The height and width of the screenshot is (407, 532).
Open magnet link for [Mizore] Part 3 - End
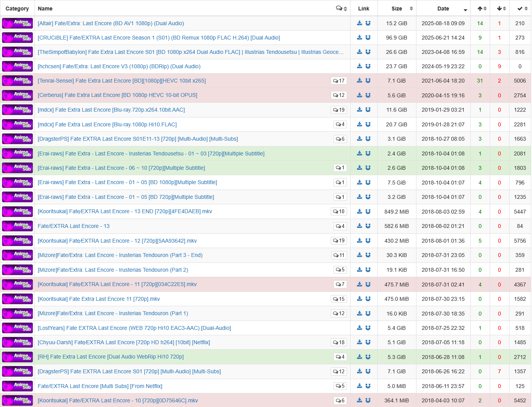pos(368,255)
